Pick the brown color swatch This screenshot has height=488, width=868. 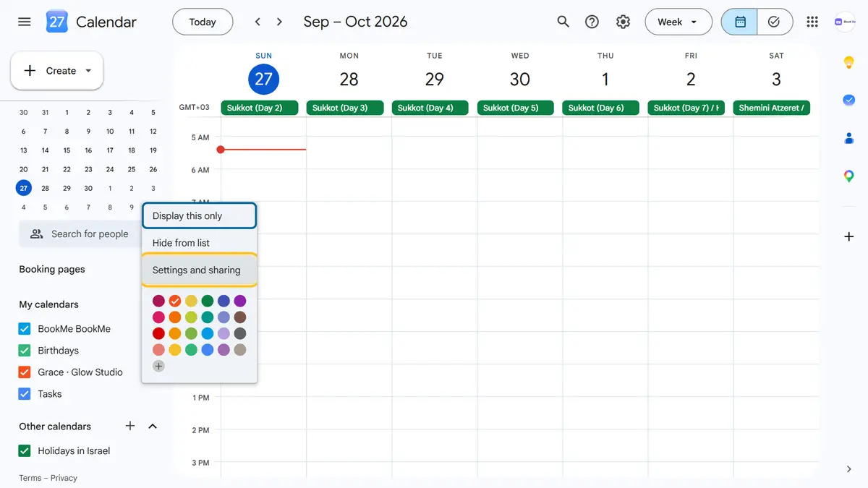[x=240, y=317]
